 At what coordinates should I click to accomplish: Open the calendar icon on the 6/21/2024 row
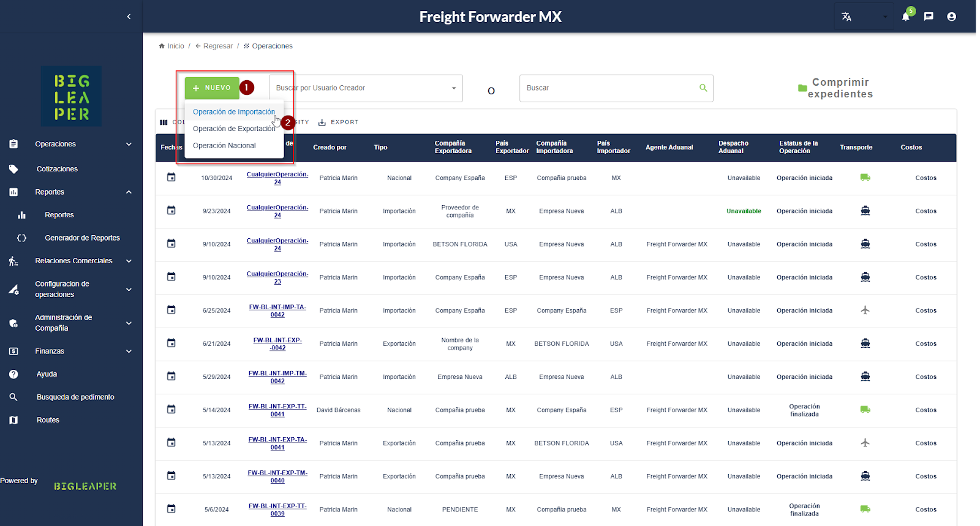pos(171,343)
